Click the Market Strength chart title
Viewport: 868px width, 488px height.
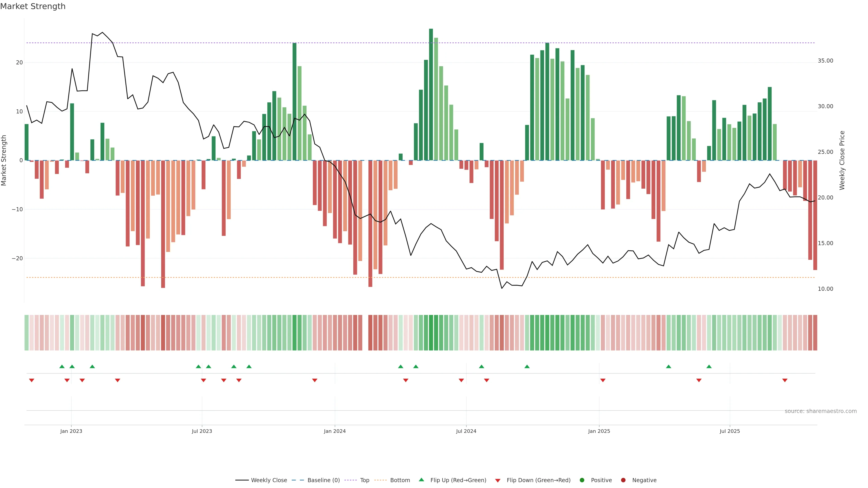33,6
